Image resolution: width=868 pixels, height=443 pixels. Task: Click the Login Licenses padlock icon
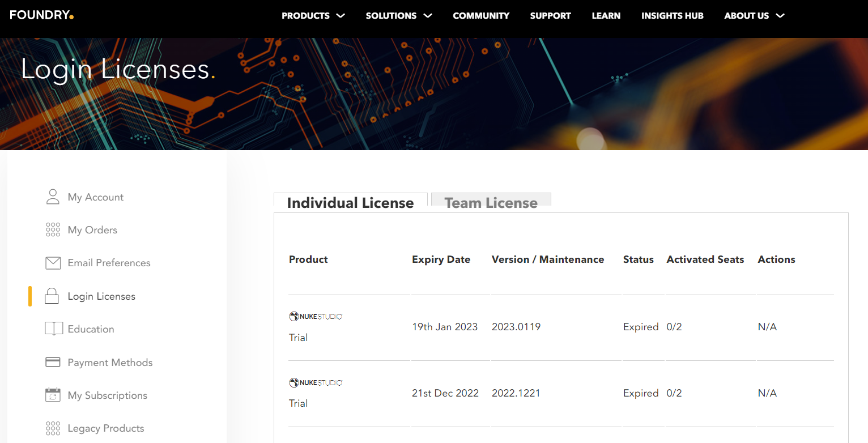[x=52, y=296]
